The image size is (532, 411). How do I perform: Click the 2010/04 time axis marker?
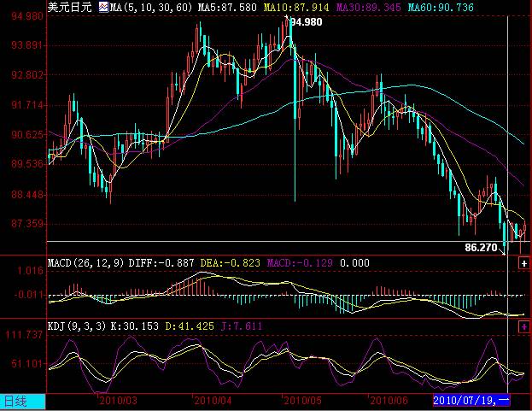[x=213, y=401]
